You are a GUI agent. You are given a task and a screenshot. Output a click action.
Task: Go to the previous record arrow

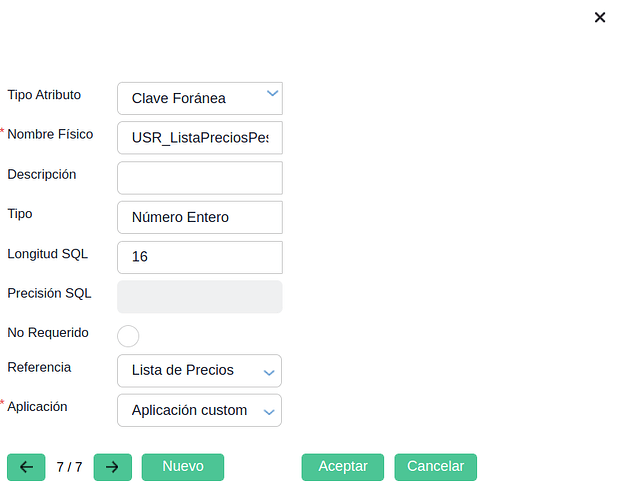click(x=26, y=467)
